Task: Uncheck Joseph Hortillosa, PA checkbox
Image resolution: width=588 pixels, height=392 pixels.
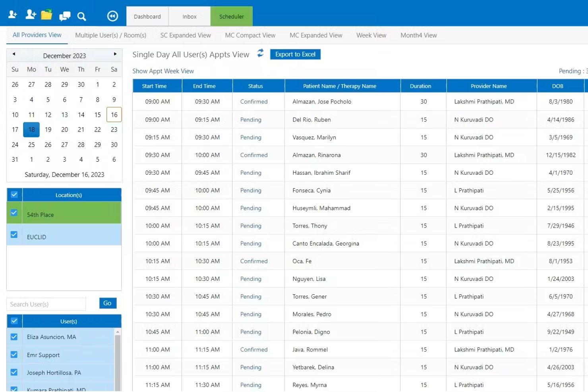Action: 14,373
